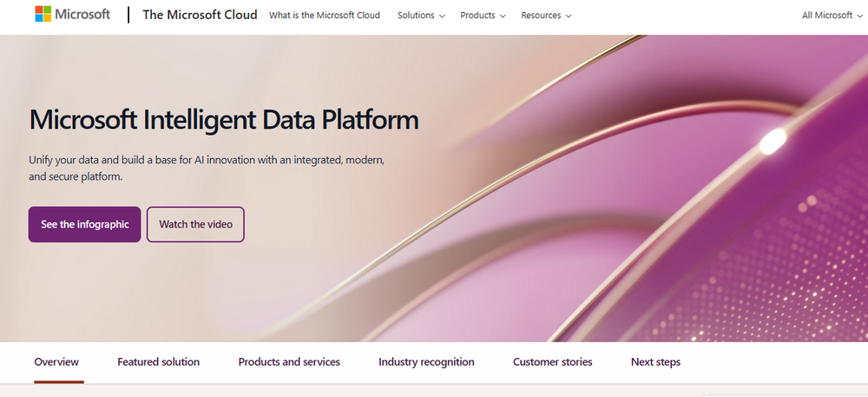Select the Next steps tab
The width and height of the screenshot is (868, 397).
pyautogui.click(x=655, y=362)
